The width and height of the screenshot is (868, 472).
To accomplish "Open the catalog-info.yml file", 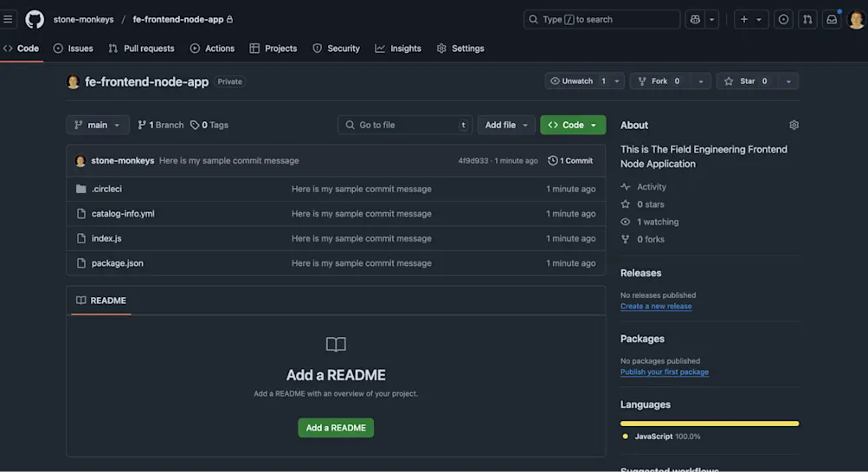I will pos(123,214).
